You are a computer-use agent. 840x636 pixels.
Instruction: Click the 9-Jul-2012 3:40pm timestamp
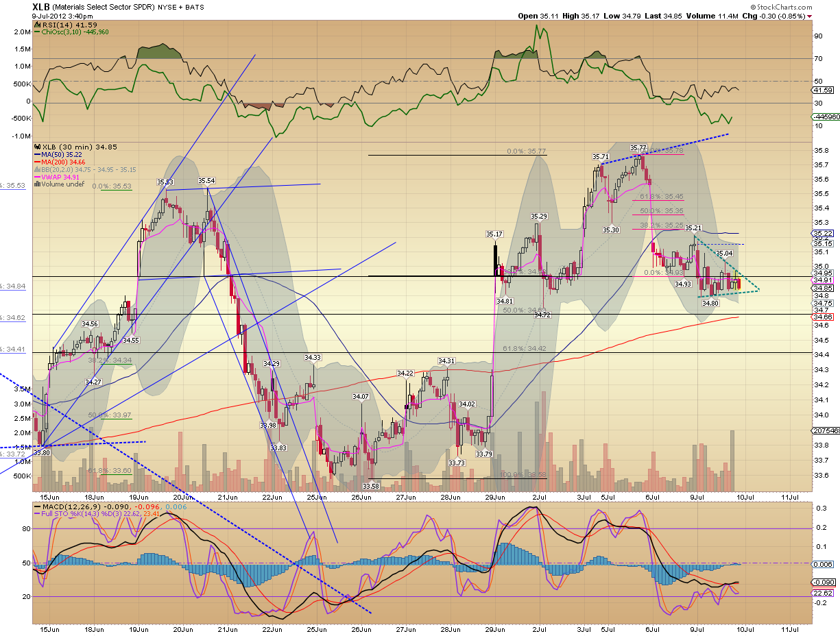pos(62,16)
